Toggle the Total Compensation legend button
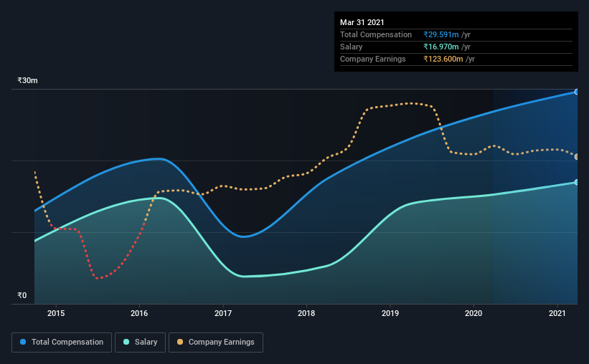589x364 pixels. click(x=62, y=343)
